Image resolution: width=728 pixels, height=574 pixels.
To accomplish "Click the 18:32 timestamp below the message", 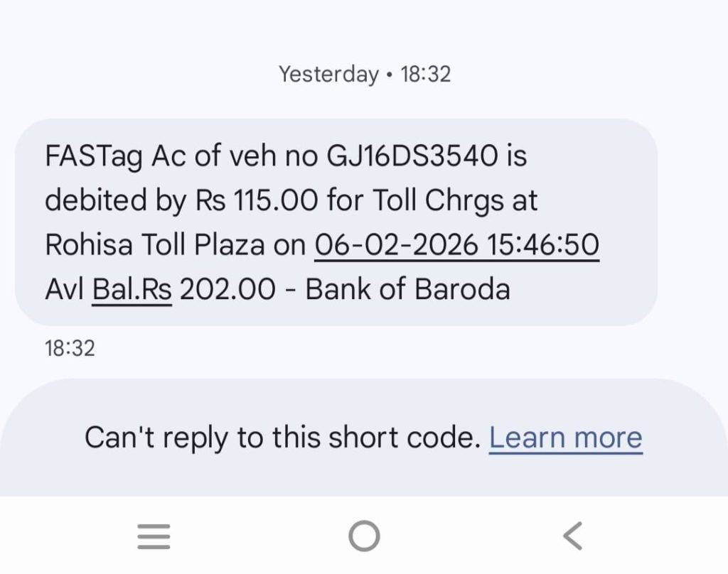I will [70, 348].
